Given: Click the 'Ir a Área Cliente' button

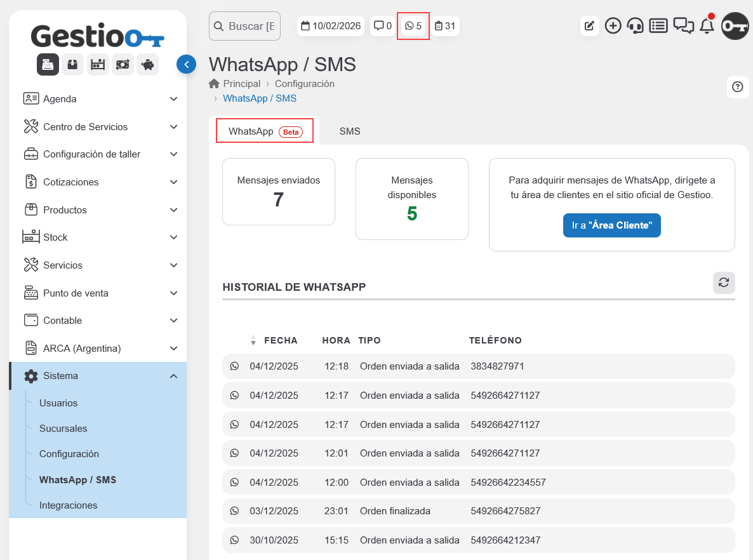Looking at the screenshot, I should click(x=611, y=225).
